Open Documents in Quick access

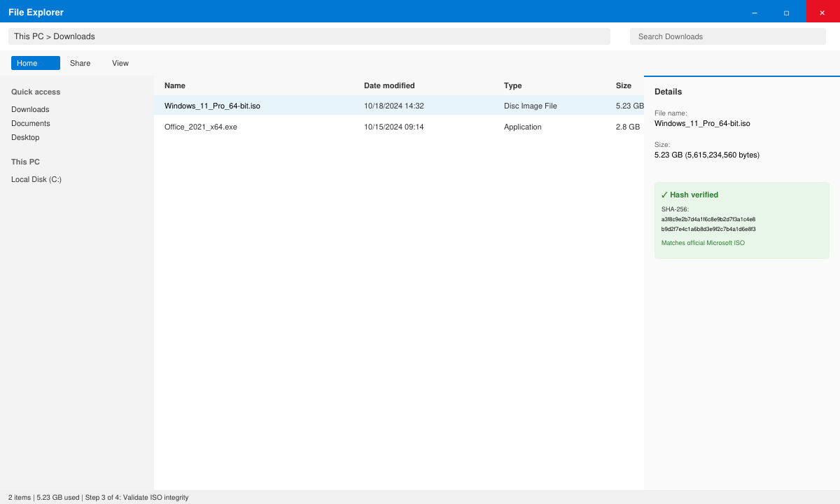pos(31,123)
